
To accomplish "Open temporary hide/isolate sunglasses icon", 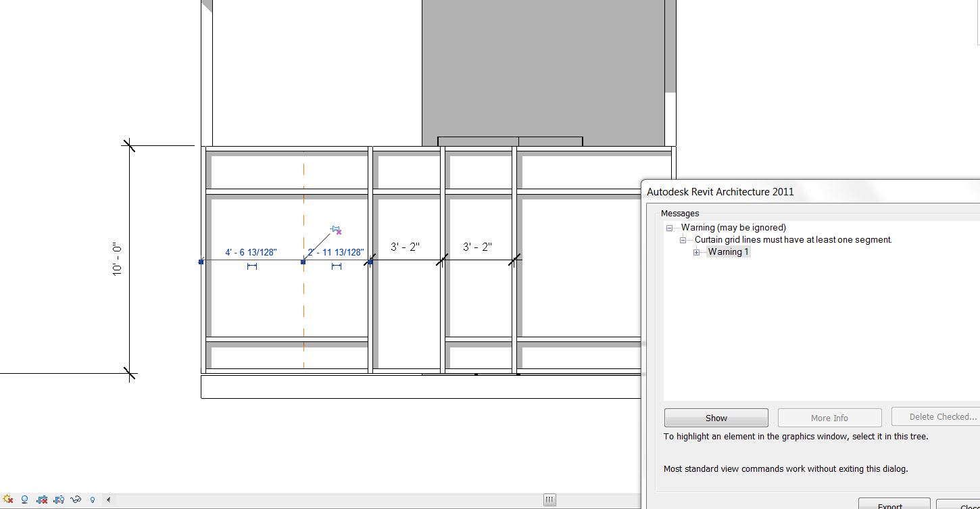I will (x=76, y=500).
